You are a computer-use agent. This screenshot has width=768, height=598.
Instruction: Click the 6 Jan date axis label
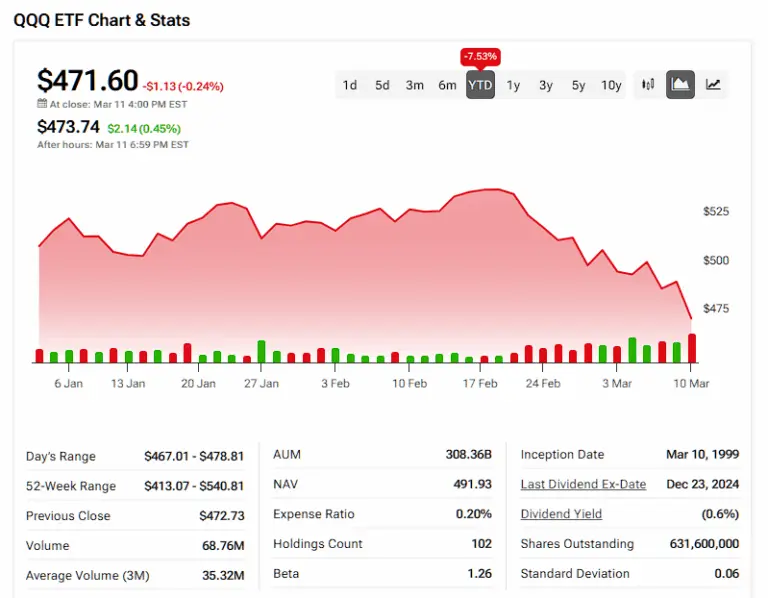(x=68, y=383)
